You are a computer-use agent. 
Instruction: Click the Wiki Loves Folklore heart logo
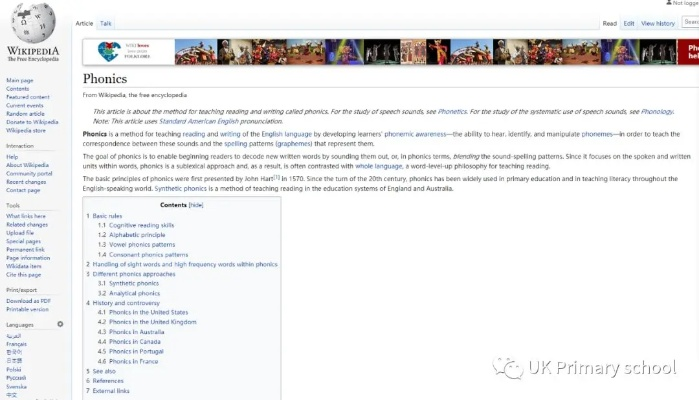(108, 51)
